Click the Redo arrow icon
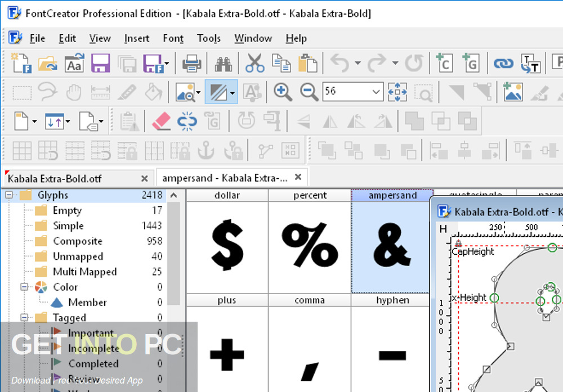 point(377,63)
